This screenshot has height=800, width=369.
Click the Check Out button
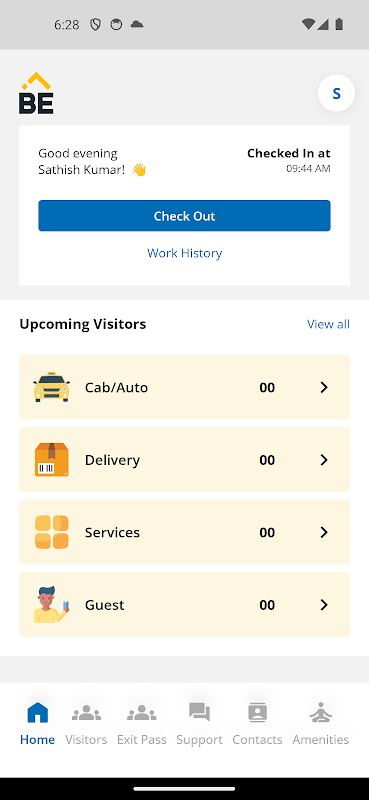coord(184,216)
